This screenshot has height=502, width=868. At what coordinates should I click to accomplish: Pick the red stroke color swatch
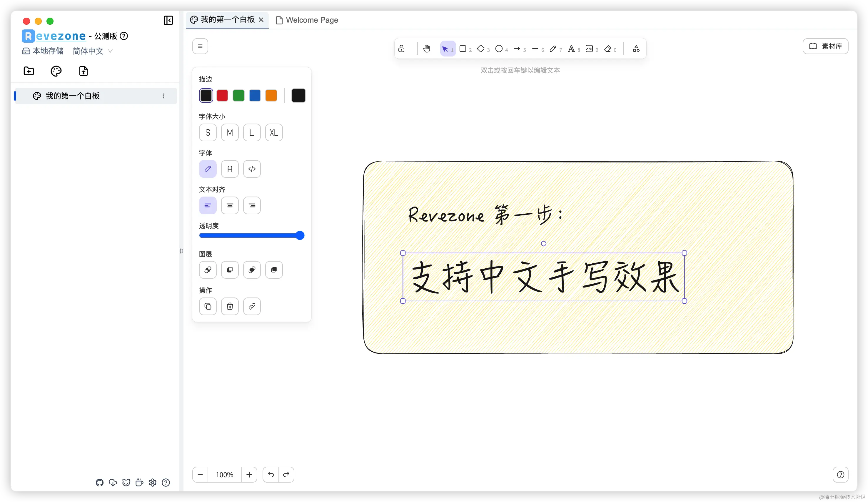(x=222, y=95)
